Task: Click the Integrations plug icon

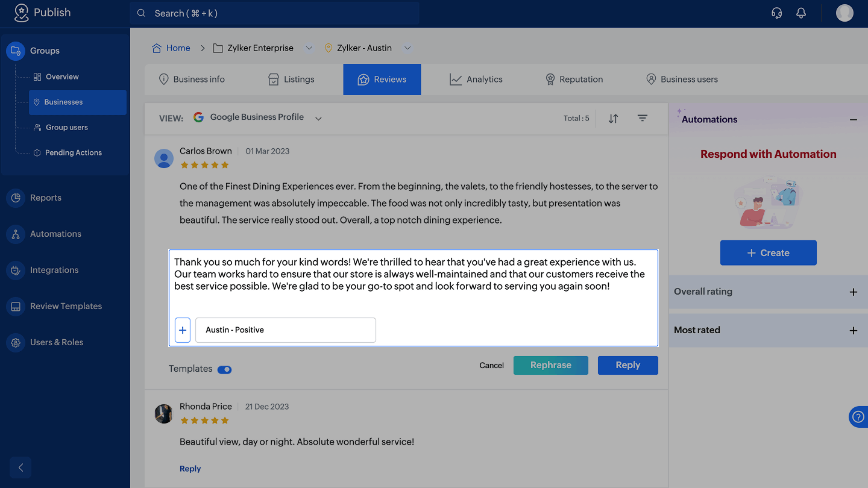Action: pos(16,270)
